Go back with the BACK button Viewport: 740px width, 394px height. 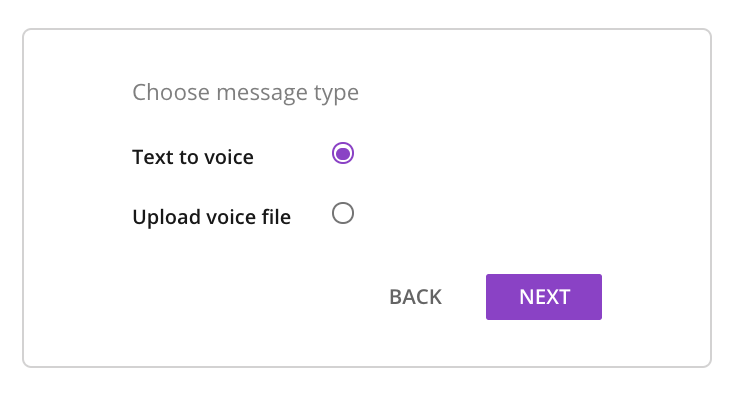[x=415, y=297]
